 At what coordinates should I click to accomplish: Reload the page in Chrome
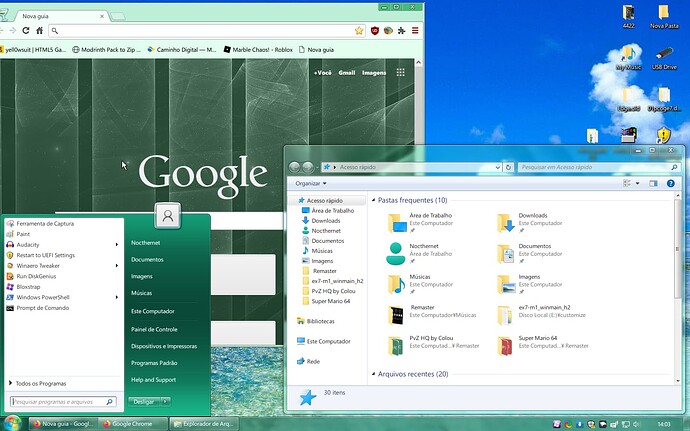tap(26, 30)
